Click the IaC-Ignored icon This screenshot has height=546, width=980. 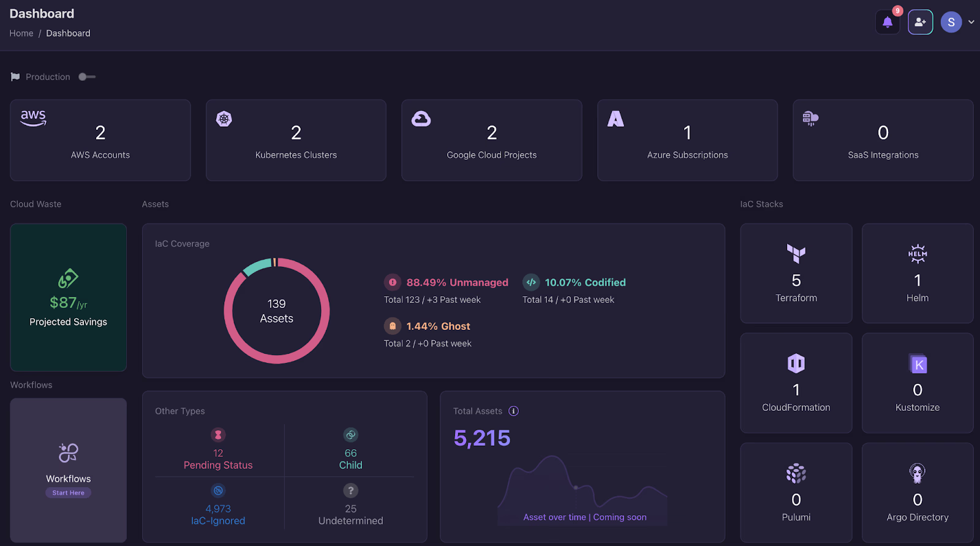[x=218, y=491]
